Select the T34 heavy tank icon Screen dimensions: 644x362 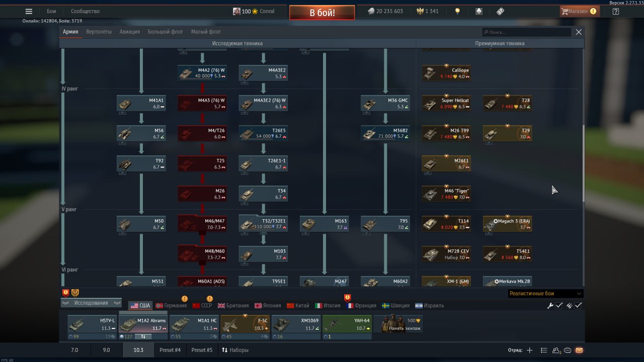point(247,194)
